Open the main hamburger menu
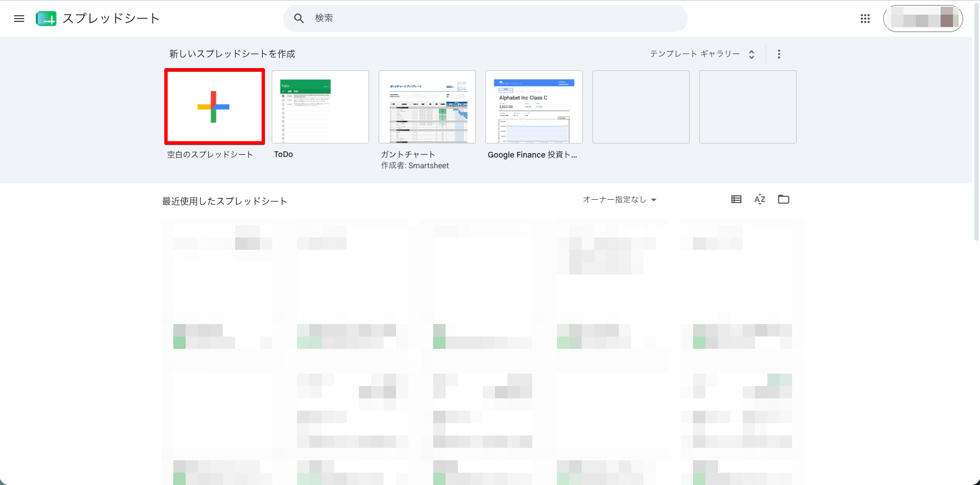The image size is (980, 485). point(19,19)
